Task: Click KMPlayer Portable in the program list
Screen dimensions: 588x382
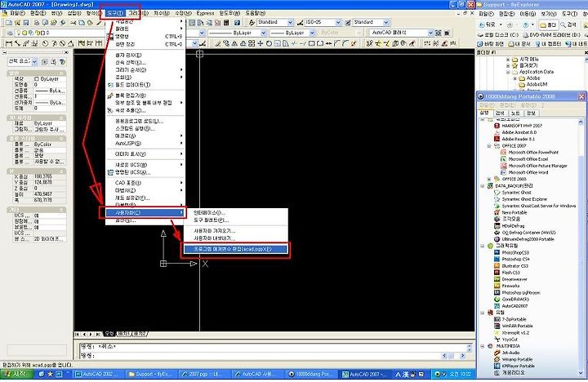Action: click(514, 366)
